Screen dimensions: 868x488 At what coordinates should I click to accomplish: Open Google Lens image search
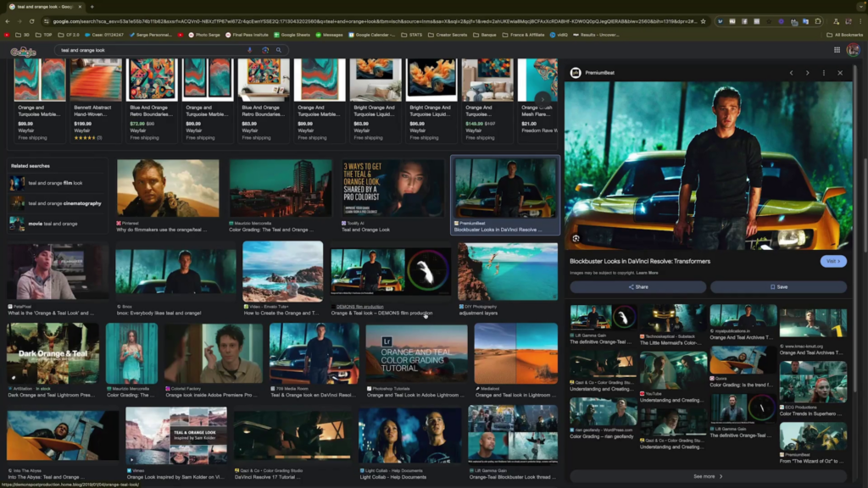pos(265,50)
